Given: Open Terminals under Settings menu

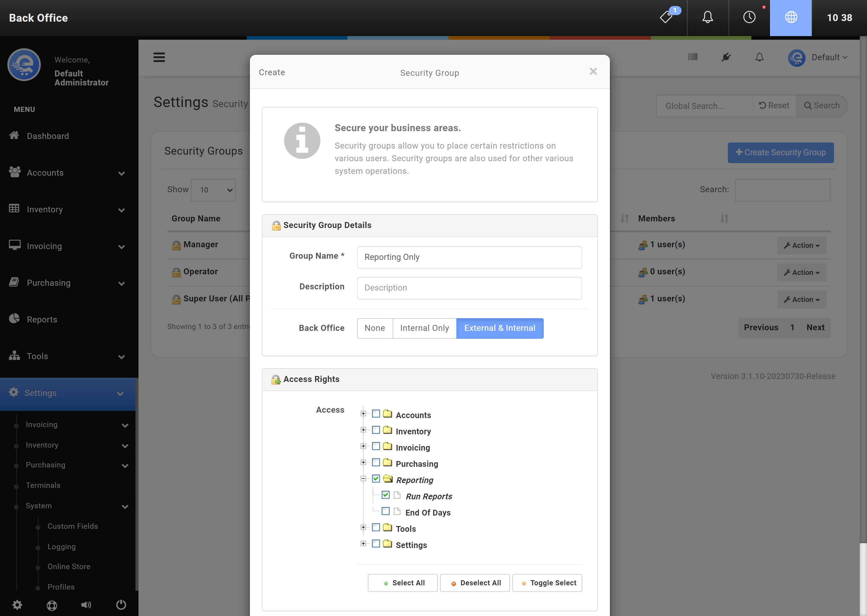Looking at the screenshot, I should pos(43,485).
